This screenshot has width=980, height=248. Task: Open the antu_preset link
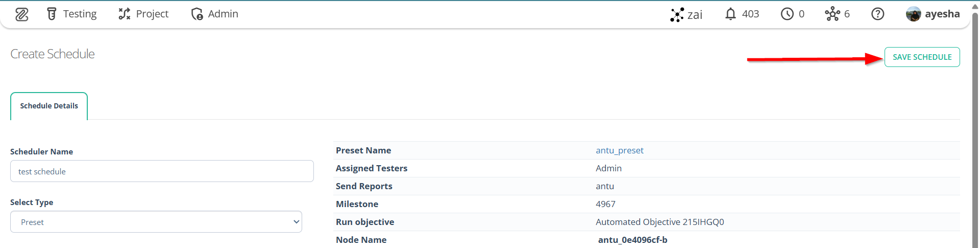point(620,150)
